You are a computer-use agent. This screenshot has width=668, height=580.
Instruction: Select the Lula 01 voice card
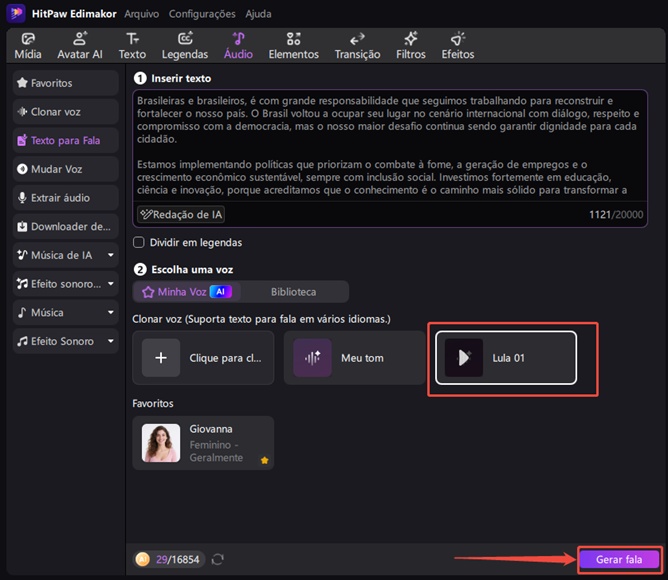click(x=506, y=358)
